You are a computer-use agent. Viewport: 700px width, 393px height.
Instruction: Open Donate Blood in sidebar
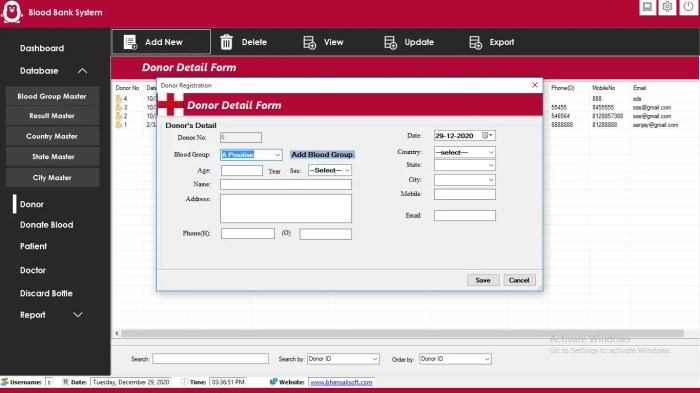point(46,225)
